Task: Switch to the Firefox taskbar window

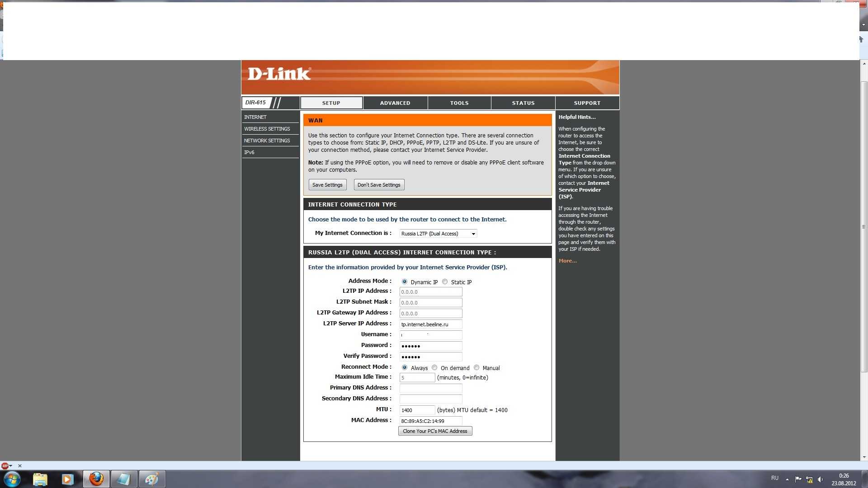Action: [96, 479]
